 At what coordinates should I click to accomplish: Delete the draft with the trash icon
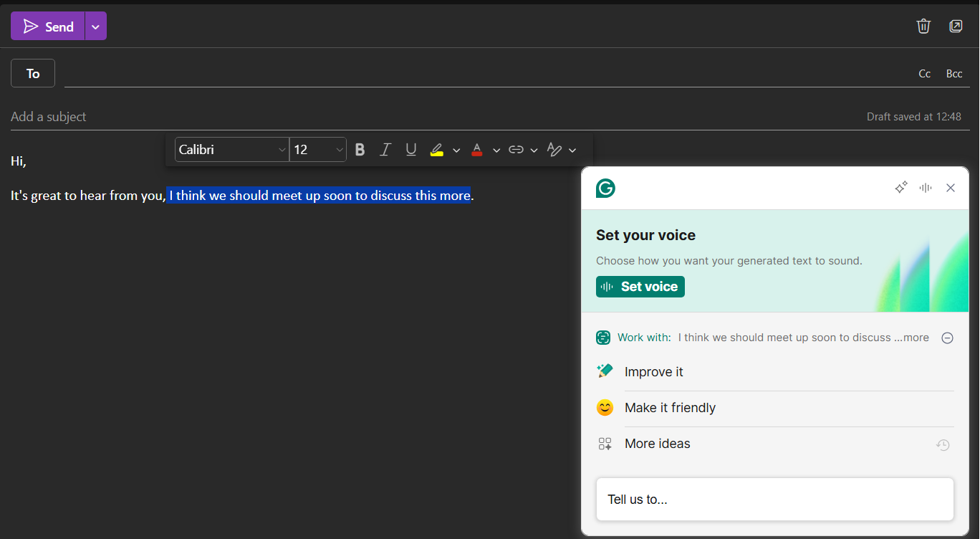click(923, 26)
